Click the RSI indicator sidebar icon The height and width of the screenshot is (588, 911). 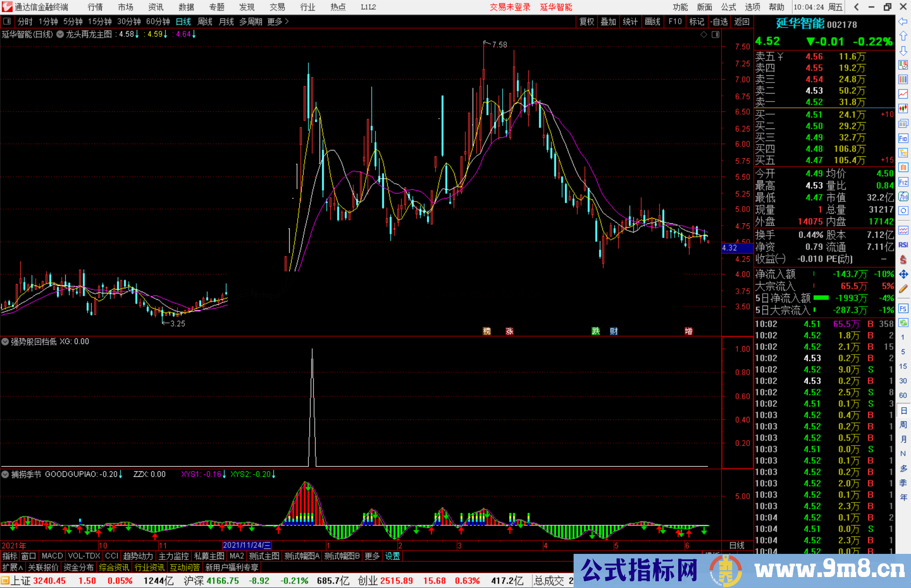coord(903,245)
